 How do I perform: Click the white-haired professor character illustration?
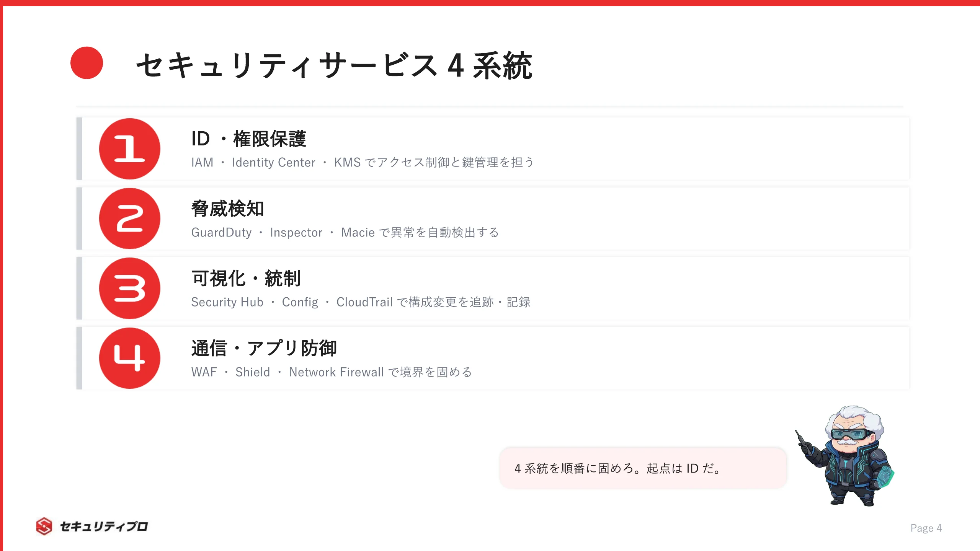click(x=845, y=455)
